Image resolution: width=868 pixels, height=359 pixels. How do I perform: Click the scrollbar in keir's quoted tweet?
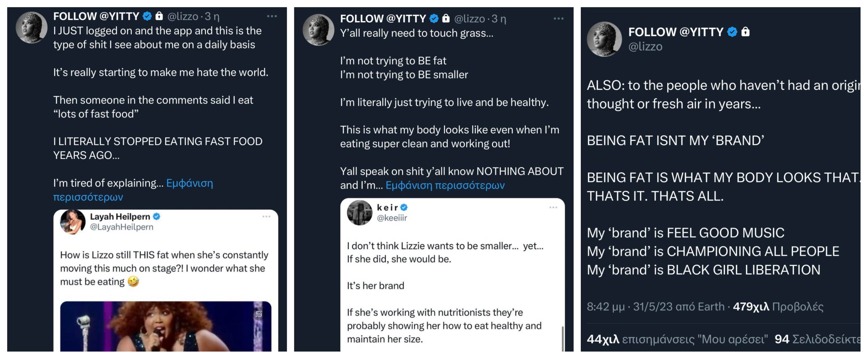tap(562, 338)
